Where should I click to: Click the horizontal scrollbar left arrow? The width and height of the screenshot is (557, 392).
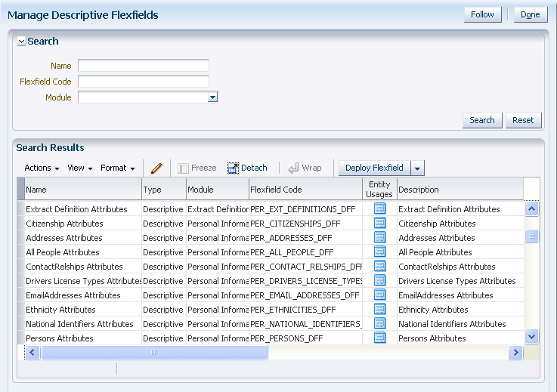pos(32,352)
